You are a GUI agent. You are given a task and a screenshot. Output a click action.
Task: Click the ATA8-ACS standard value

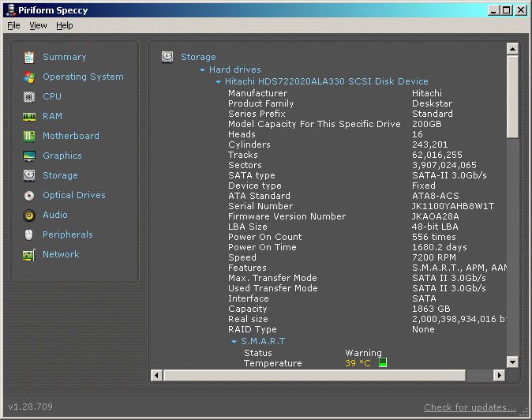pyautogui.click(x=435, y=196)
